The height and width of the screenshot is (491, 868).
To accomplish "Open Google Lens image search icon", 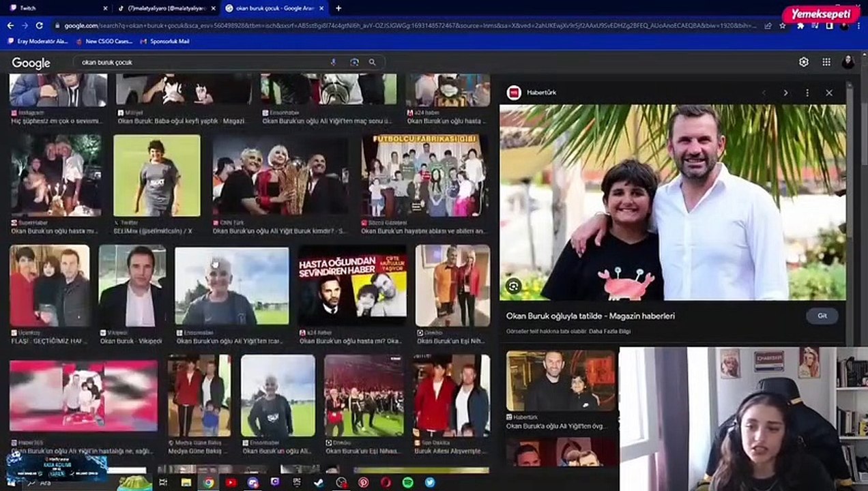I will [354, 62].
